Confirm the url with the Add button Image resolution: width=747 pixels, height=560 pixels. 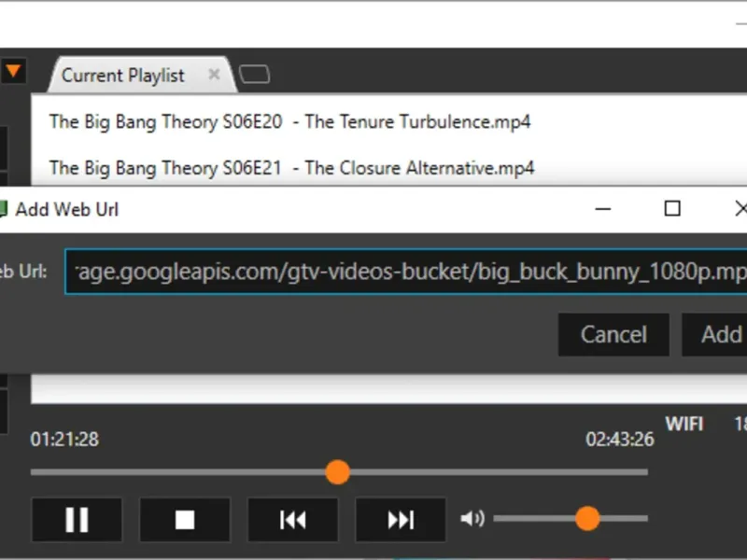click(715, 334)
